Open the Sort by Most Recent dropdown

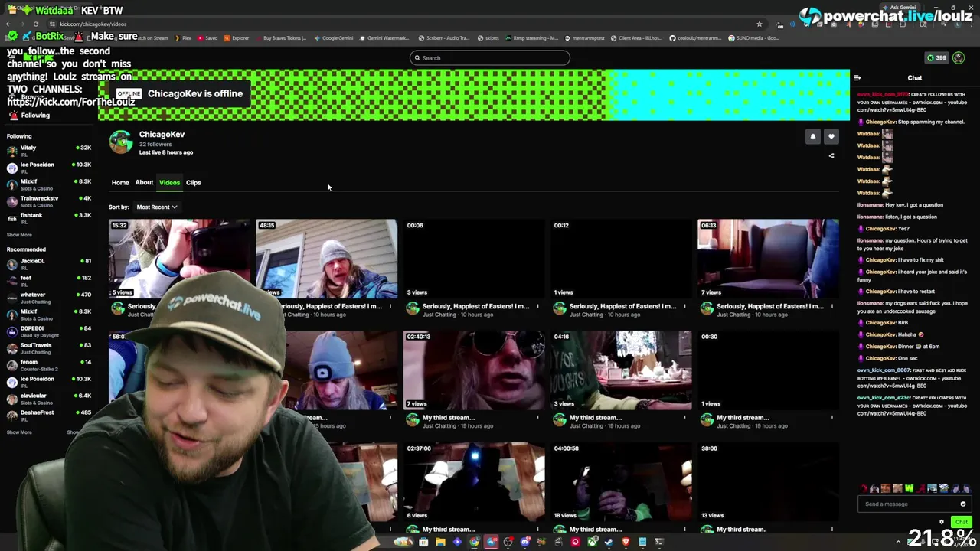tap(156, 207)
